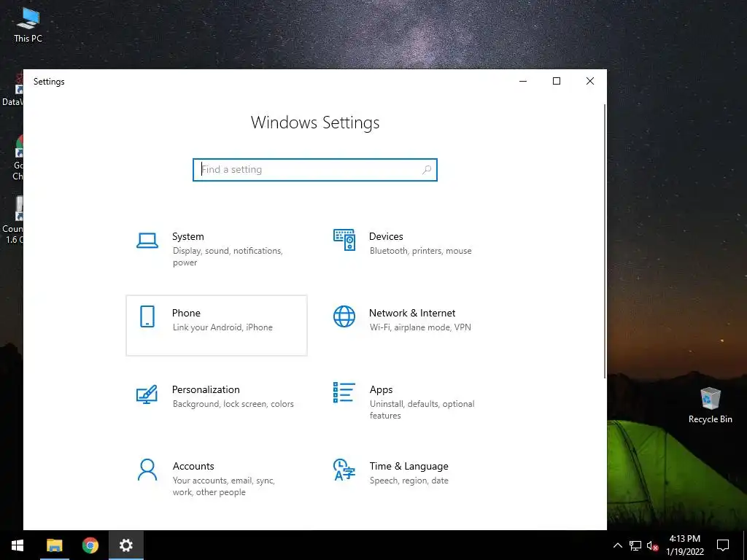Click "Bluetooth, printers, mouse" description
Viewport: 747px width, 560px height.
click(421, 251)
